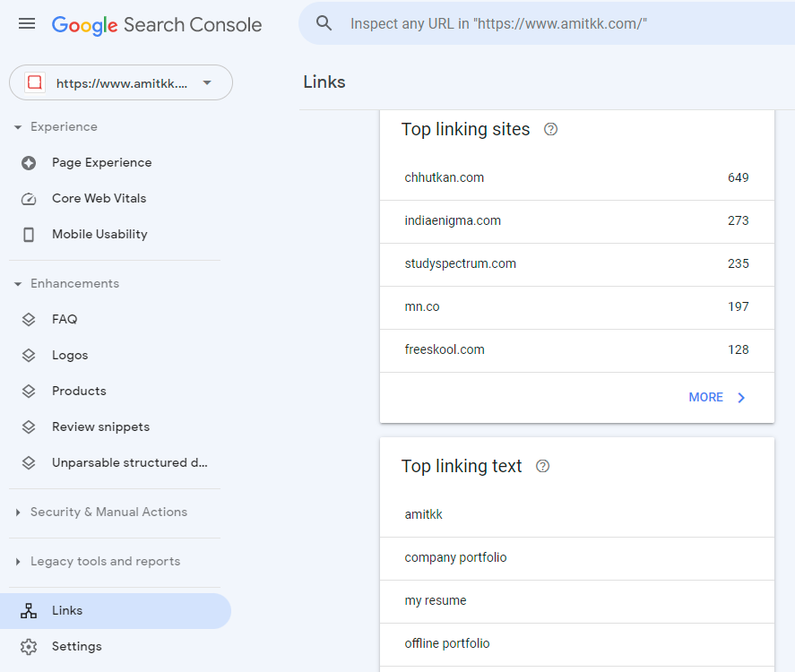Click the 197 count for mn.co
This screenshot has height=672, width=795.
[x=739, y=307]
